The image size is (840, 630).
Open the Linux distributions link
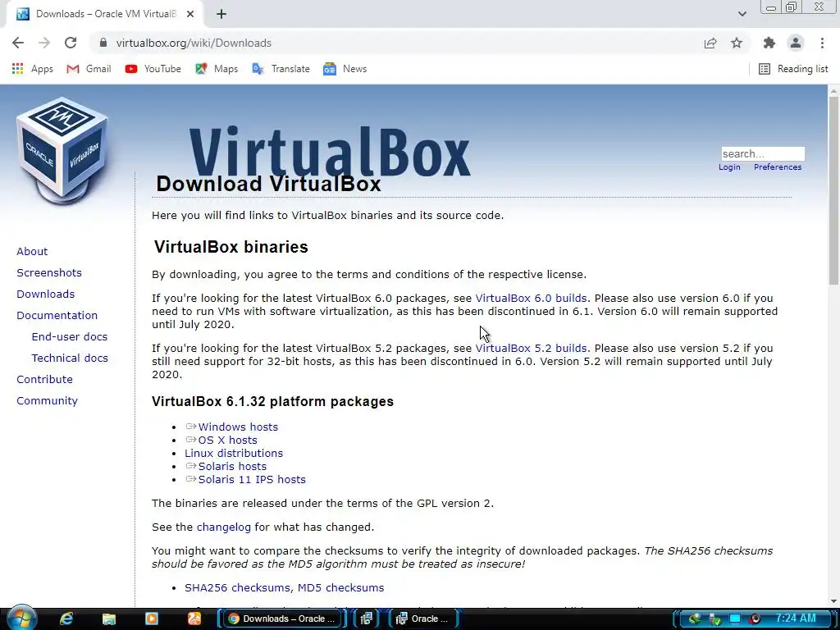coord(234,453)
